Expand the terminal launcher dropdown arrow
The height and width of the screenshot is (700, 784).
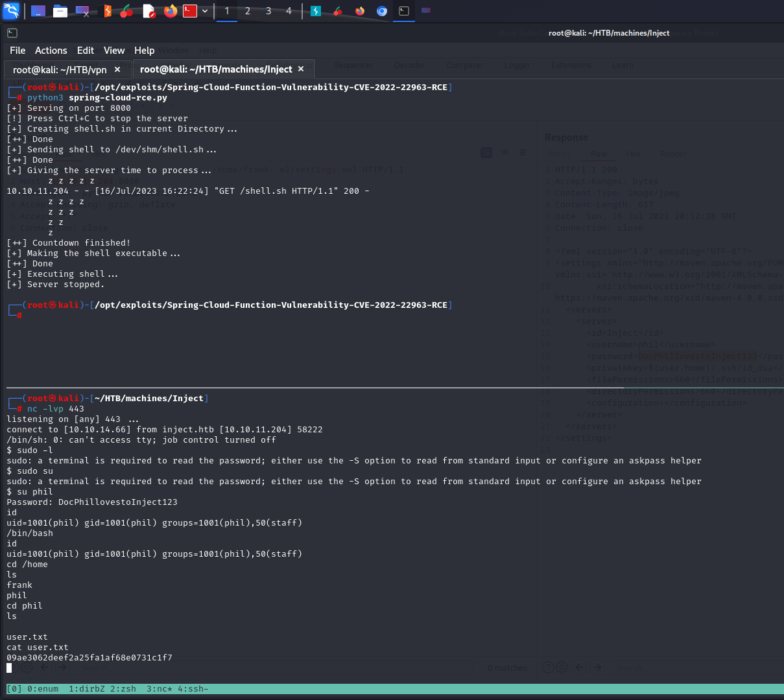(205, 11)
